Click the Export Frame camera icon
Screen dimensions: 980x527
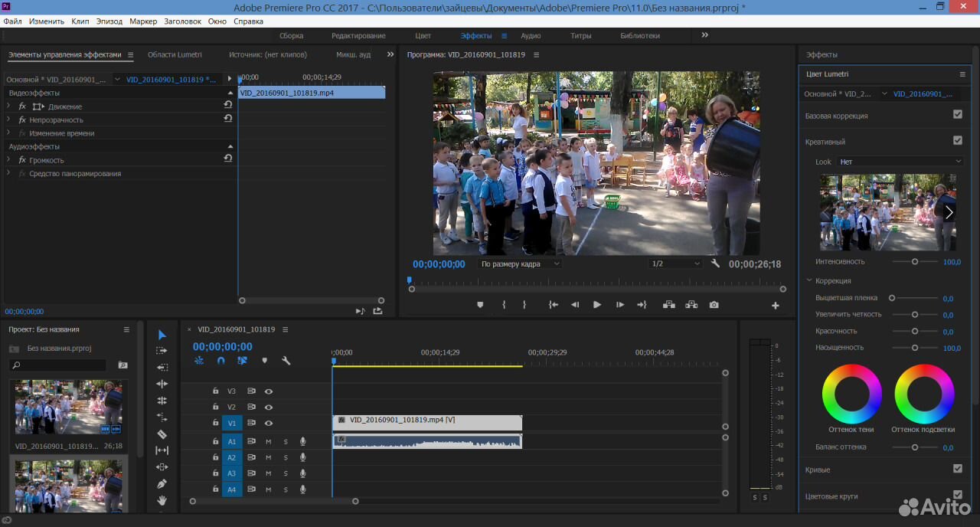pyautogui.click(x=714, y=305)
